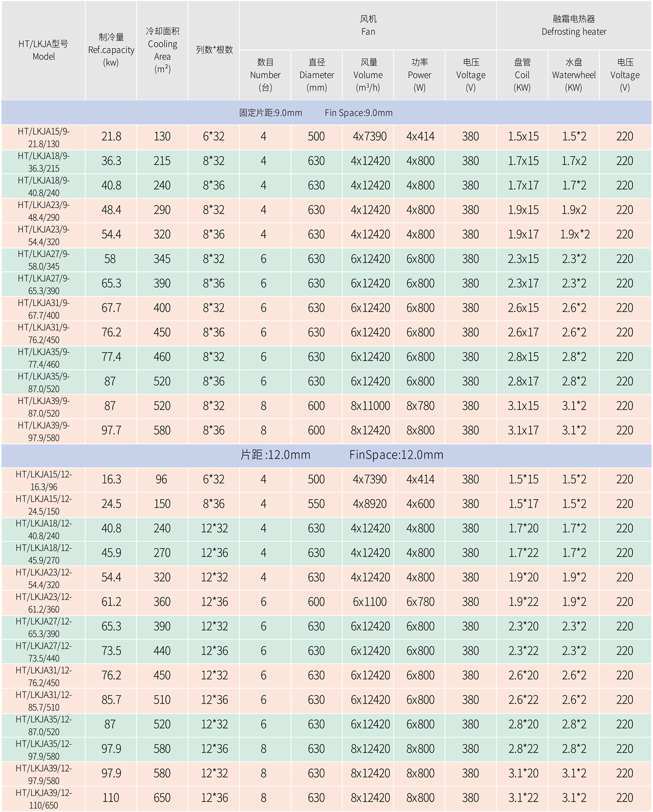Click model "HT/LKJA23/12-61.2/360"

tap(44, 603)
